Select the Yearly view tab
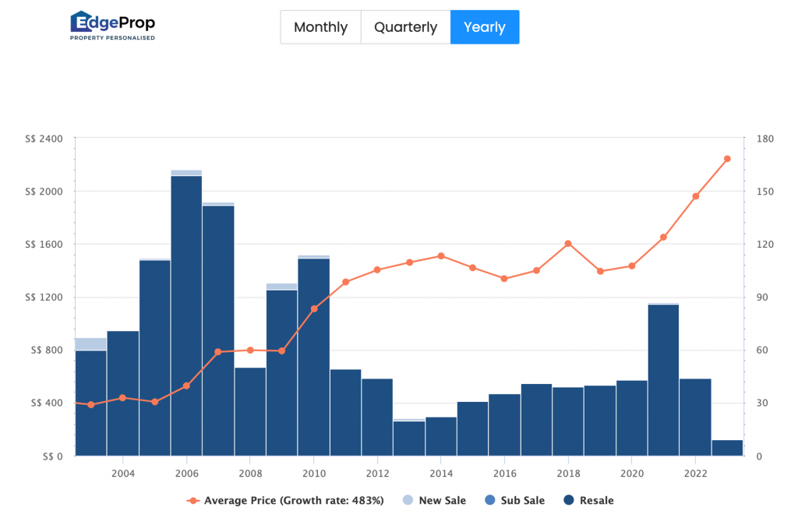Image resolution: width=798 pixels, height=532 pixels. (x=484, y=27)
